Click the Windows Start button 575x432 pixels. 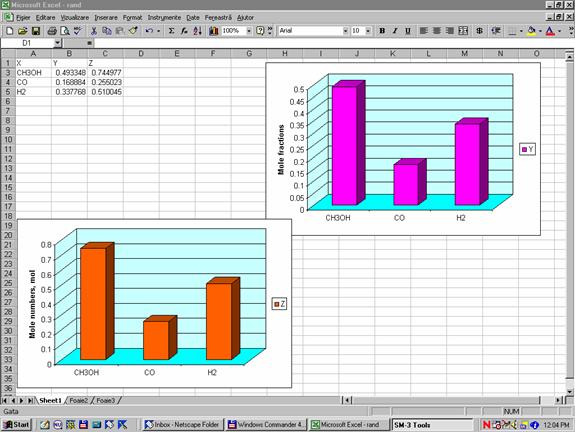[x=17, y=425]
